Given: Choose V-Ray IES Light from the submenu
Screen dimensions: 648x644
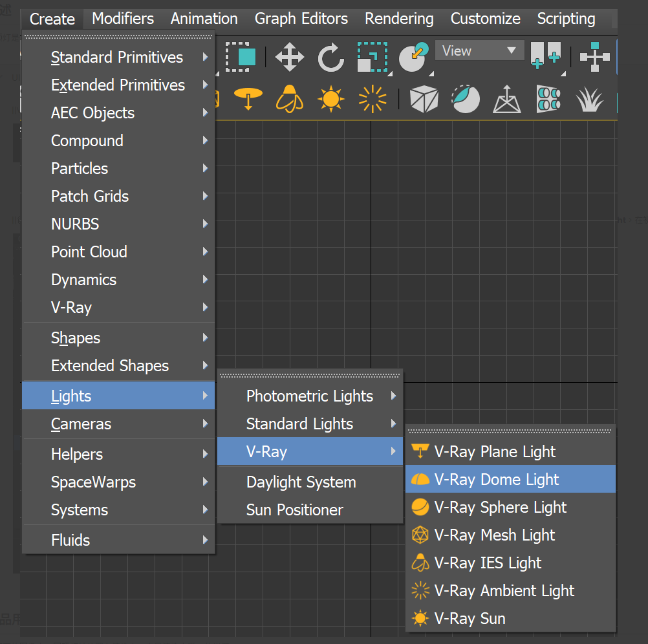Looking at the screenshot, I should tap(510, 563).
